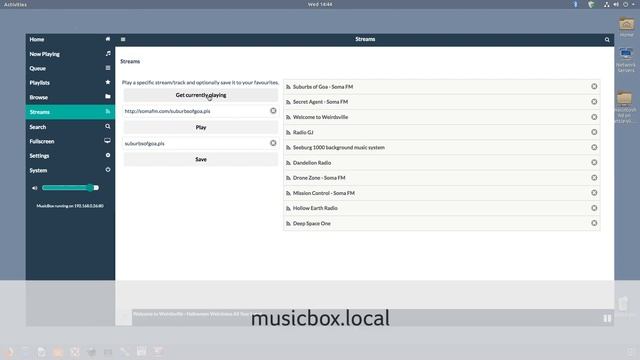This screenshot has width=640, height=360.
Task: Open the Queue page
Action: click(x=70, y=69)
